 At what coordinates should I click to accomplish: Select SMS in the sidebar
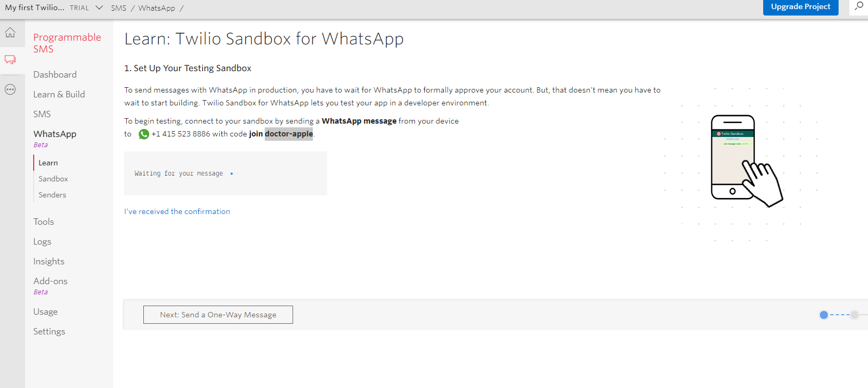pos(42,114)
